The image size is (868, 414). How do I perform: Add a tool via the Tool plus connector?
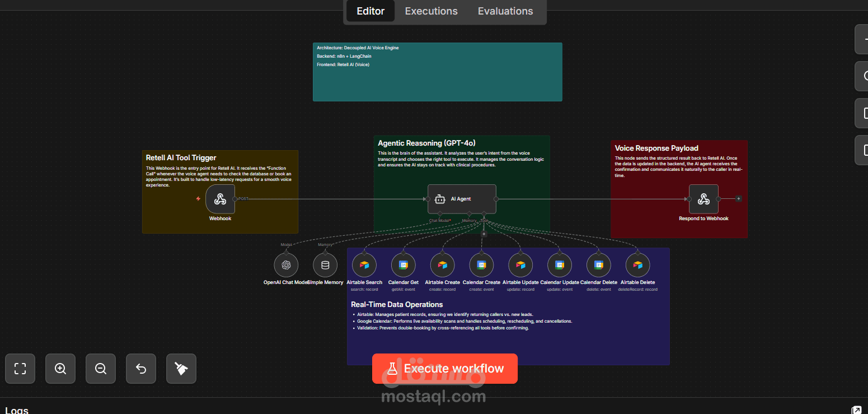(484, 234)
